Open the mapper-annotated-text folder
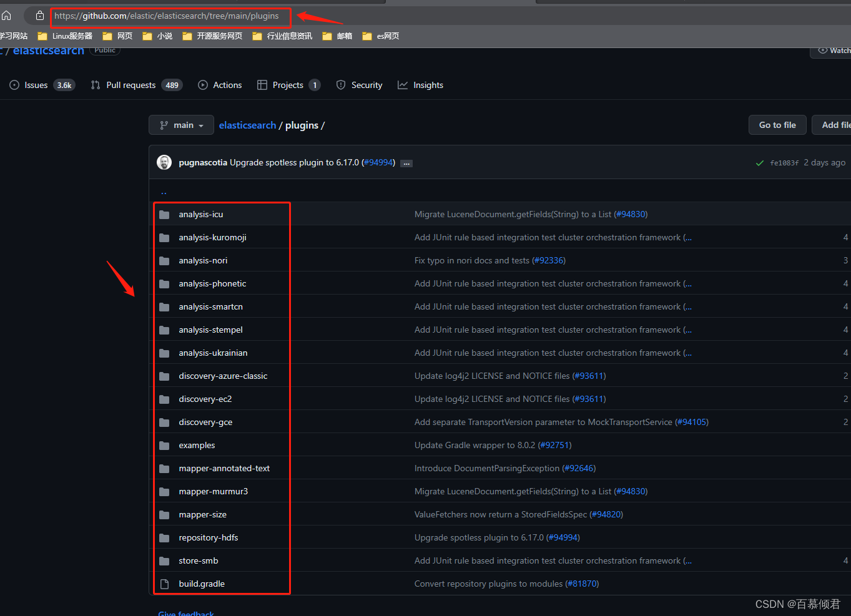 point(224,468)
